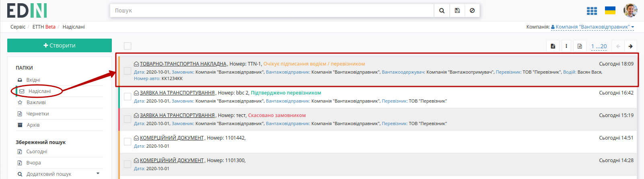The image size is (644, 179).
Task: Go to the next page arrow
Action: coord(631,46)
